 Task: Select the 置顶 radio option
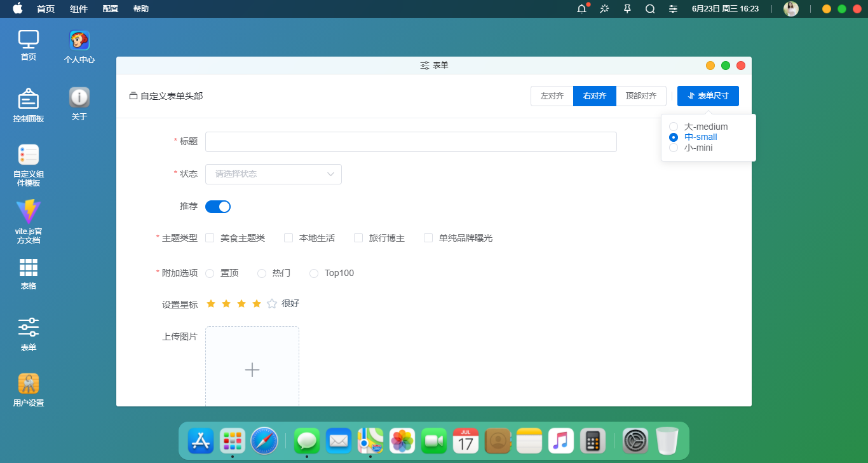click(210, 273)
